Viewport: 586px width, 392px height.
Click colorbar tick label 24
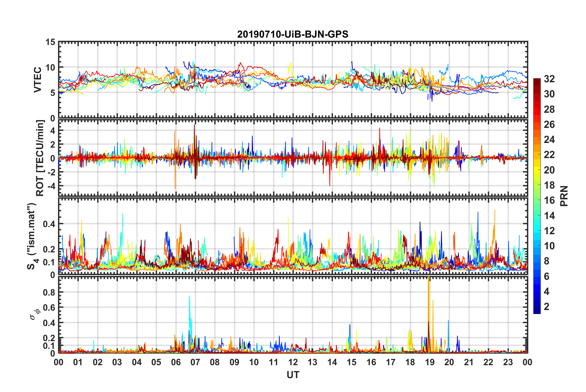[x=549, y=140]
